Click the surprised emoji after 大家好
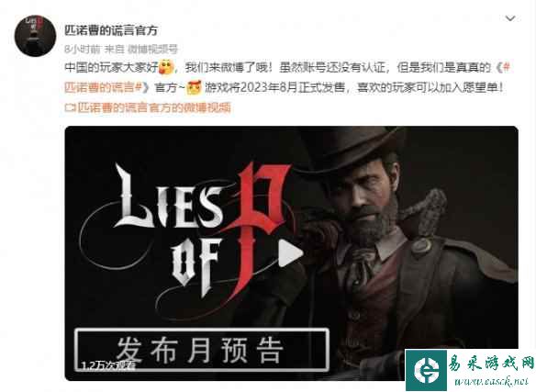The height and width of the screenshot is (392, 536). [166, 67]
